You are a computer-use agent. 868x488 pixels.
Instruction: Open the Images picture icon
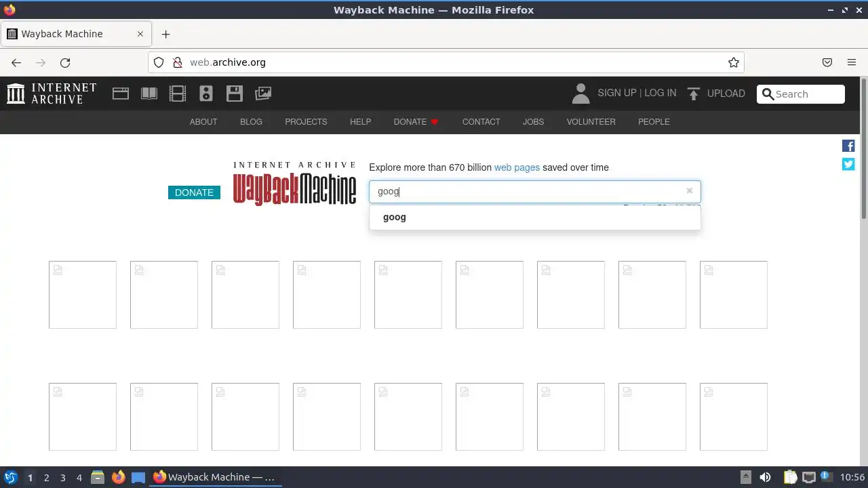tap(263, 94)
